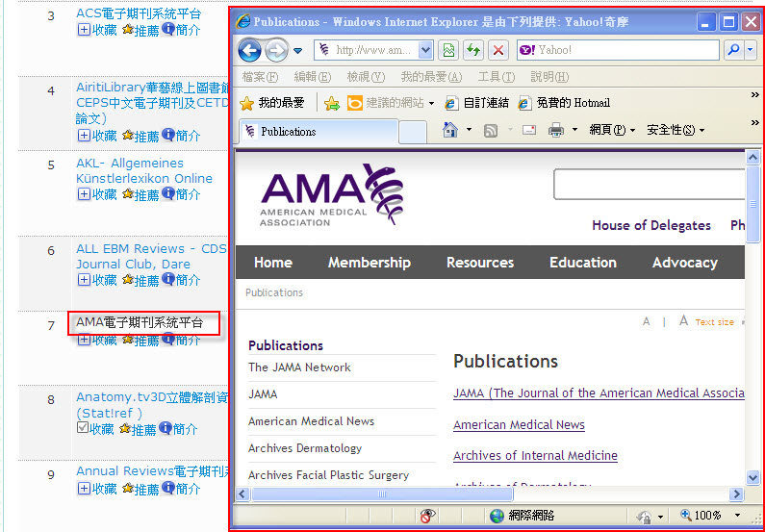Screen dimensions: 765x532
Task: Click add to favorites bar star icon
Action: tap(332, 103)
